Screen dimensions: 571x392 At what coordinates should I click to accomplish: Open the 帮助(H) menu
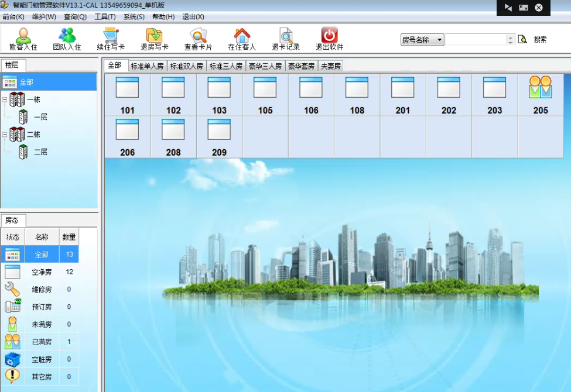click(163, 17)
